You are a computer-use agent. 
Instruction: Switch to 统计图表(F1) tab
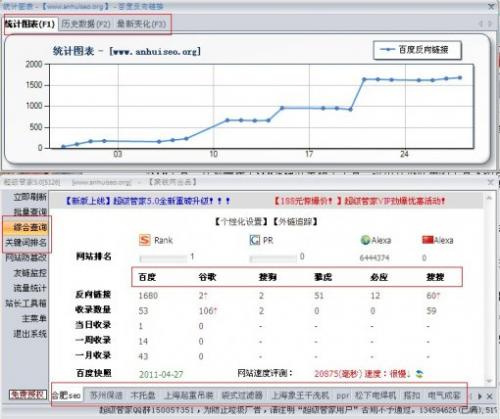click(x=30, y=24)
